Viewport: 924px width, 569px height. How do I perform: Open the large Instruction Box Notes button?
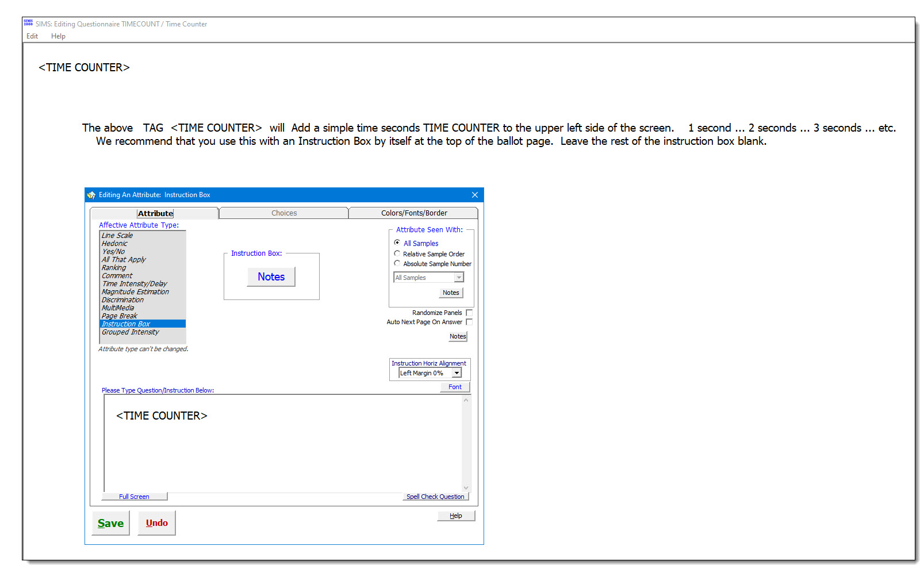(x=271, y=277)
